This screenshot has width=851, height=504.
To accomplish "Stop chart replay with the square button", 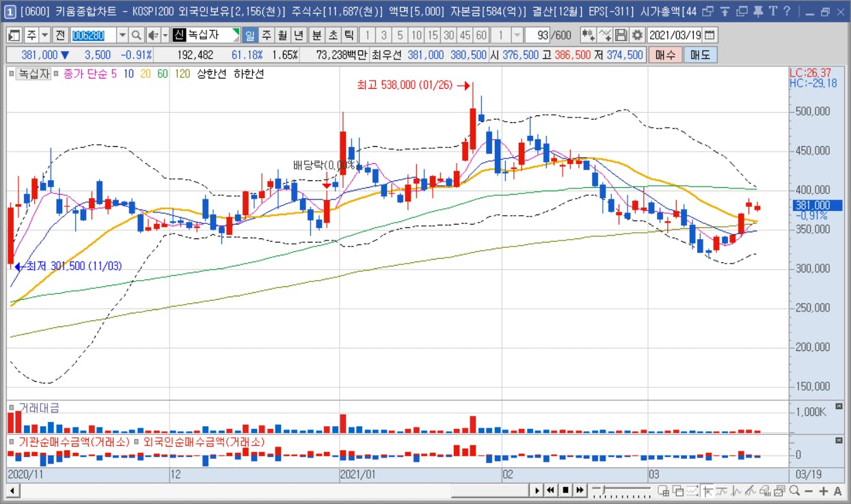I will 565,490.
